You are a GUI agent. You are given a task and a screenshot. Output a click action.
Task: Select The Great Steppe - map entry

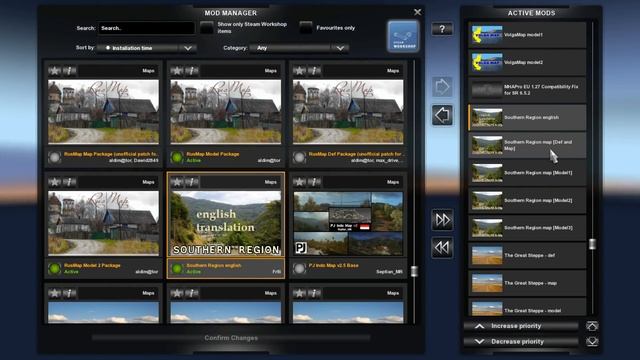coord(527,282)
